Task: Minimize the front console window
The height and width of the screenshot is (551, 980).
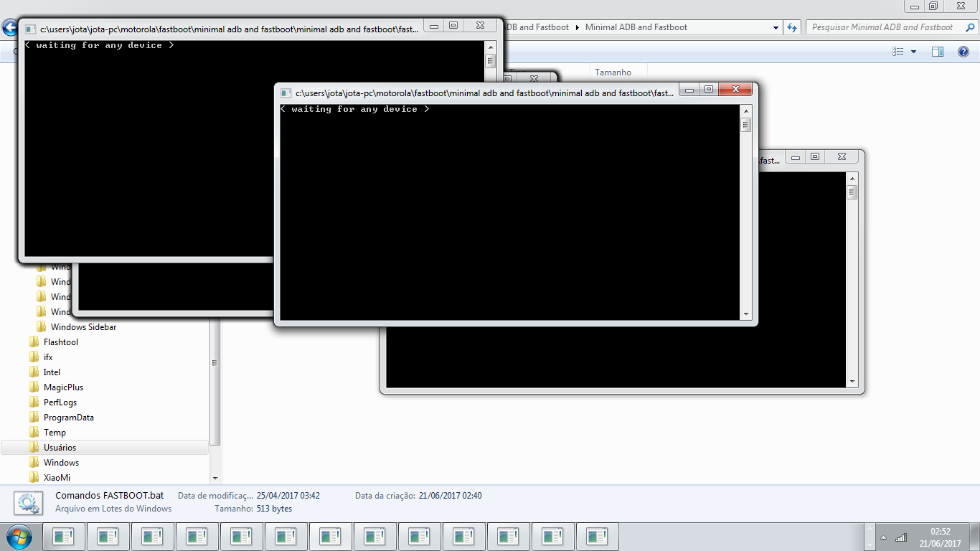Action: click(x=689, y=90)
